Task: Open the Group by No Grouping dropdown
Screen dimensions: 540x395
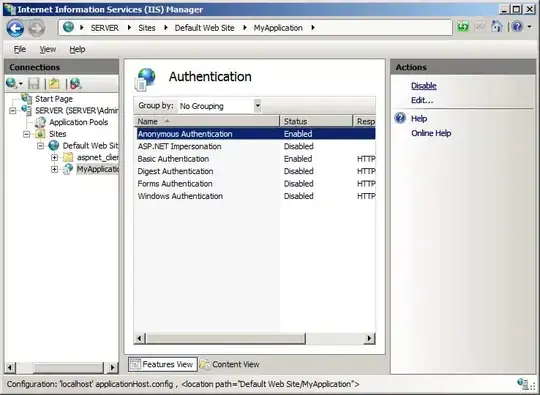Action: (x=257, y=106)
